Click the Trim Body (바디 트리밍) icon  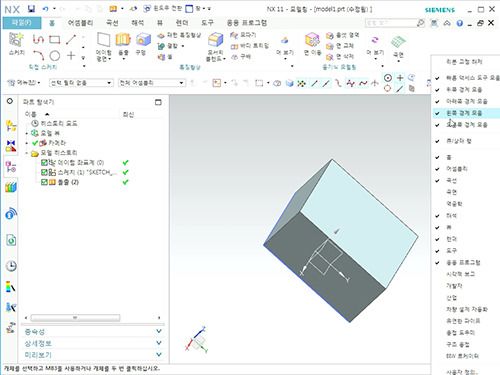[x=234, y=46]
